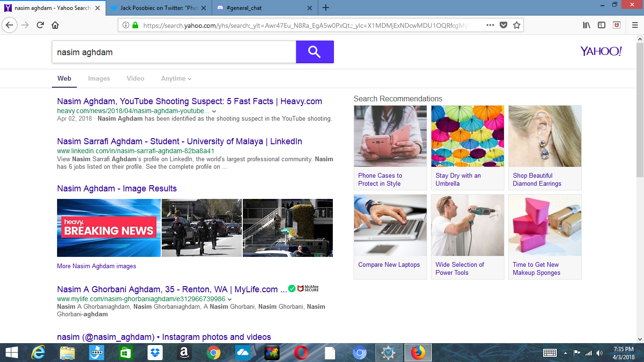Open the Firefox hamburger menu
644x362 pixels.
tap(635, 25)
